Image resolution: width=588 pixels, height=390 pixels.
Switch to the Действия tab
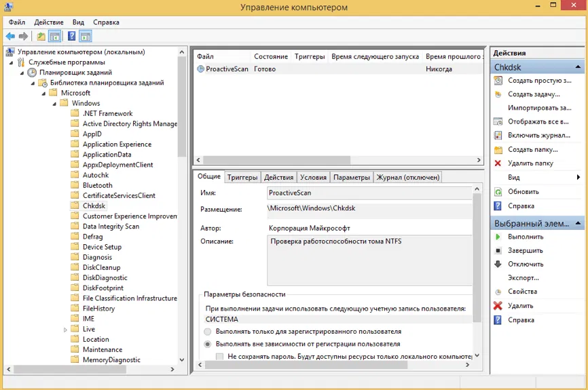click(x=278, y=177)
